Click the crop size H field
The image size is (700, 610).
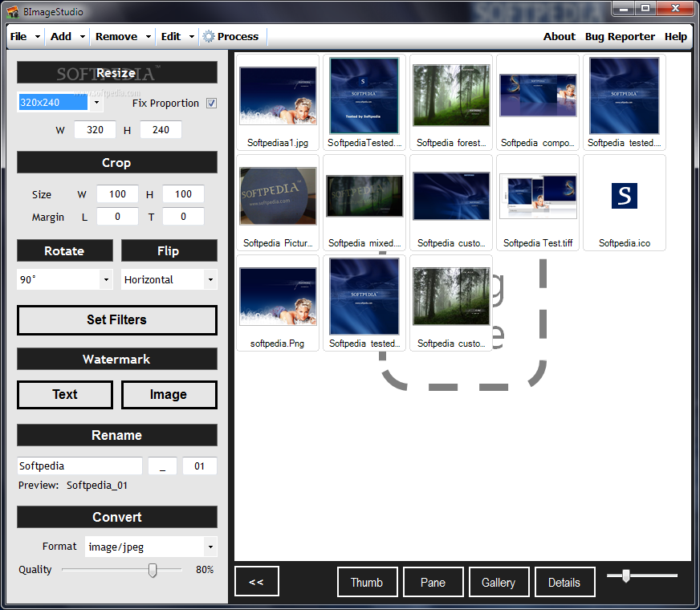(x=183, y=194)
